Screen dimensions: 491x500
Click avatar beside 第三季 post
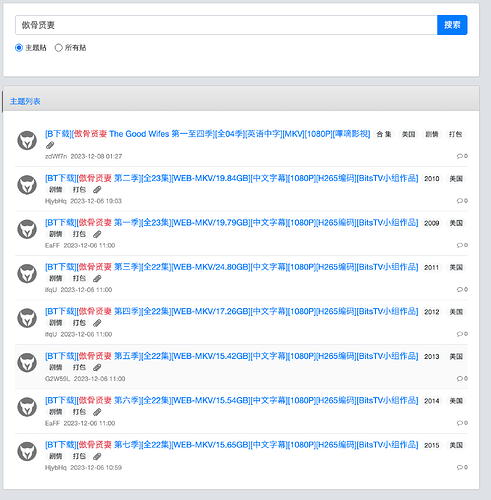tap(27, 274)
